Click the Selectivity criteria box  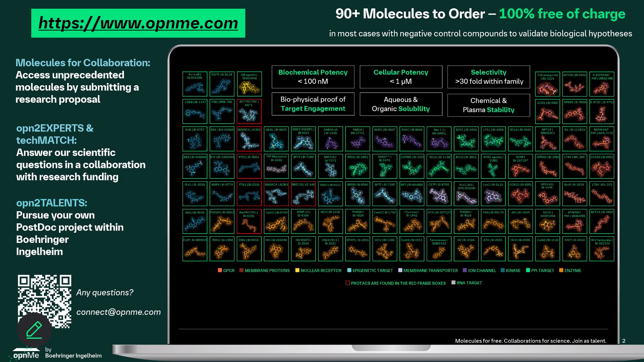tap(489, 77)
